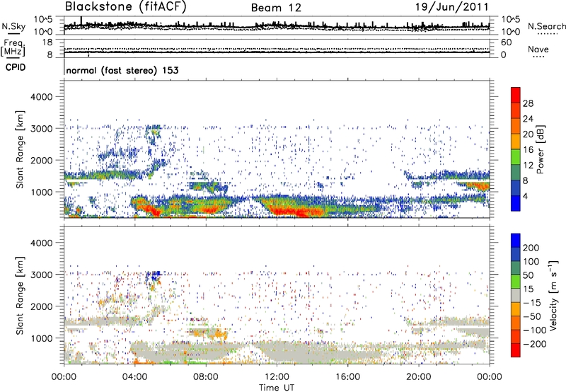Click 'Slant Range [km]' label of Power panel
The image size is (566, 392).
[x=20, y=149]
